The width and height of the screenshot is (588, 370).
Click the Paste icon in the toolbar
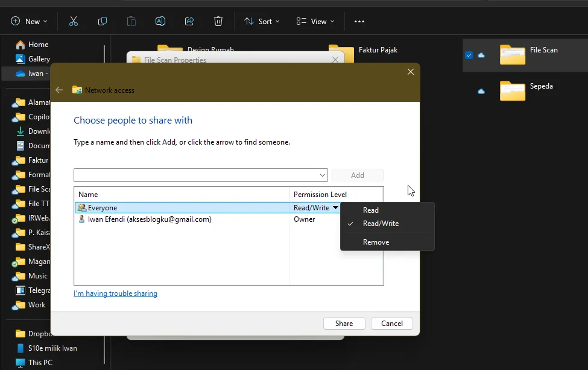click(131, 21)
